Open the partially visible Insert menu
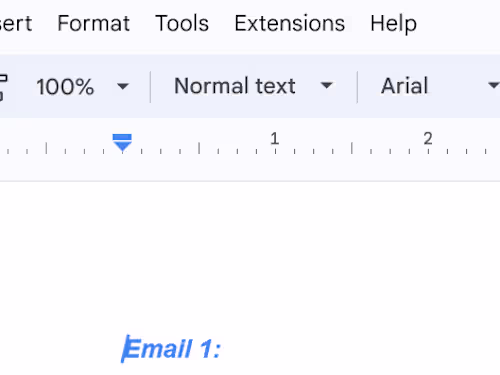 16,23
